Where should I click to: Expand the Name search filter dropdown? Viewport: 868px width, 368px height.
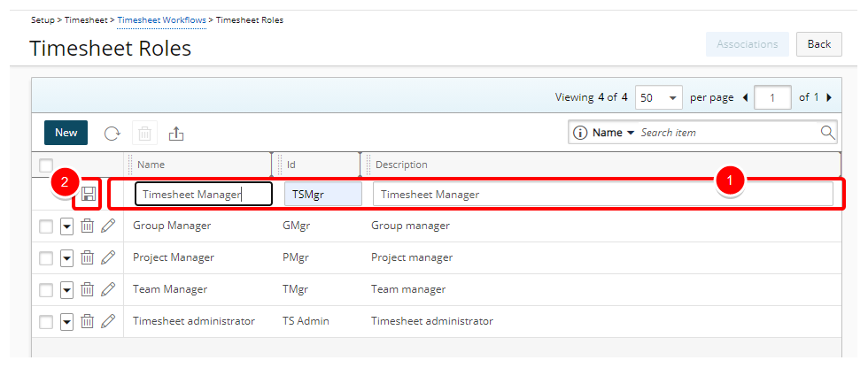[x=613, y=133]
